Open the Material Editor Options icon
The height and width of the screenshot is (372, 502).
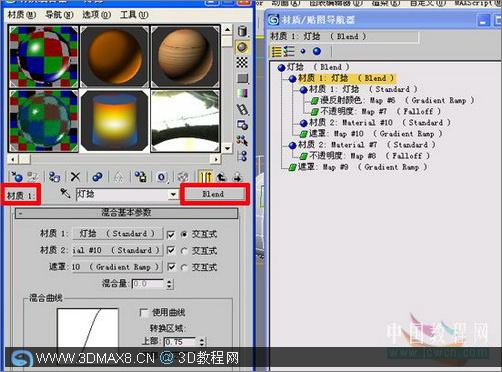point(242,125)
